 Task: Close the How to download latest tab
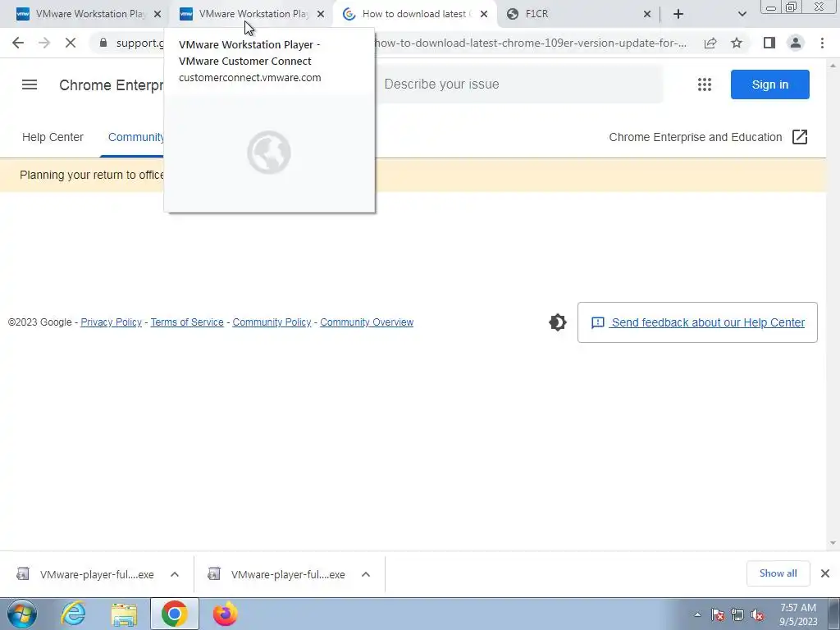[484, 14]
